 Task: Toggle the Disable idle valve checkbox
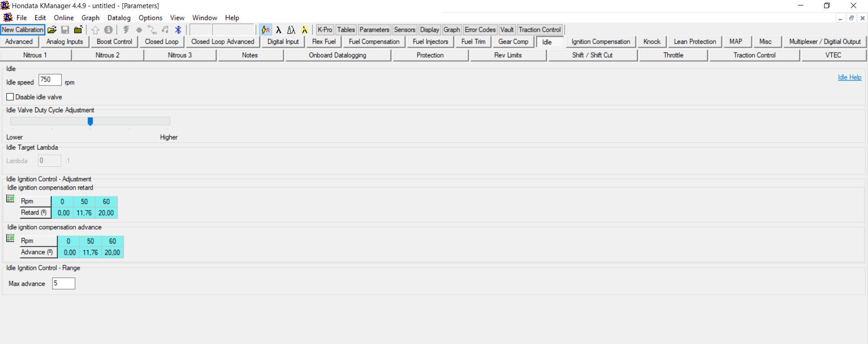[x=10, y=97]
